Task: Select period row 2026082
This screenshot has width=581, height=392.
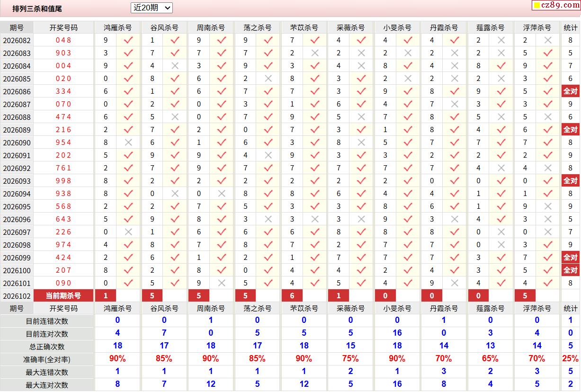Action: click(x=17, y=40)
